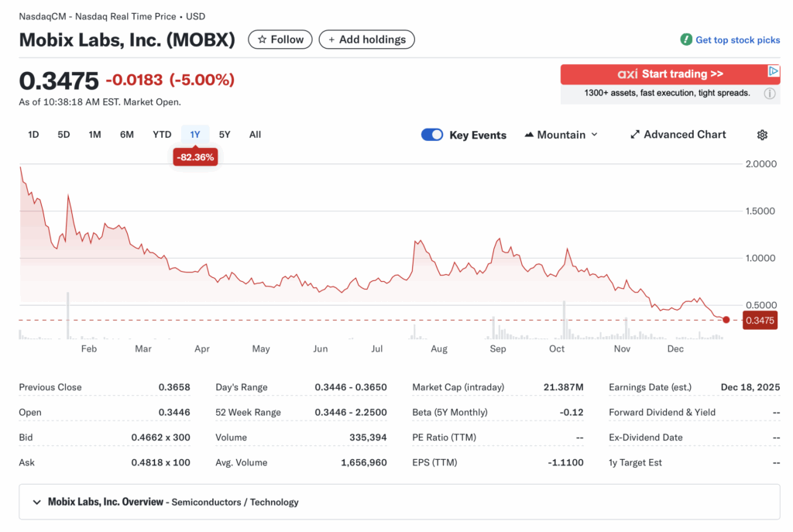Open the Mountain chart style dropdown
The height and width of the screenshot is (532, 793).
(x=561, y=134)
